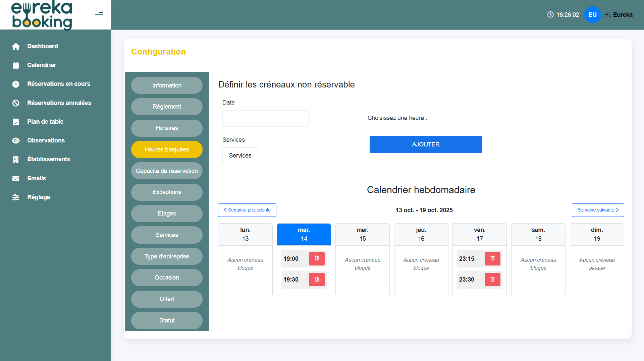Click the AJOUTER button
The image size is (644, 361).
coord(425,144)
